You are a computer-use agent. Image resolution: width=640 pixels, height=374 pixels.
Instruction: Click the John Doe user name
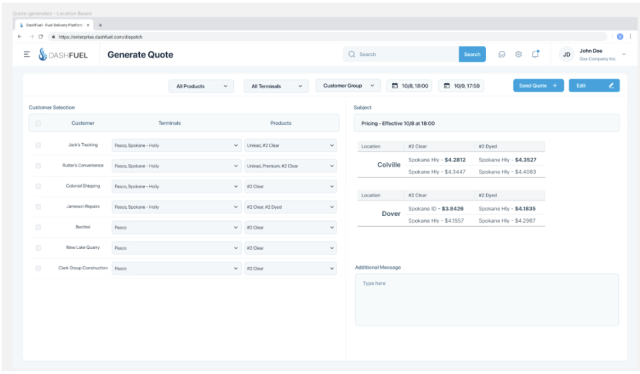pos(591,51)
